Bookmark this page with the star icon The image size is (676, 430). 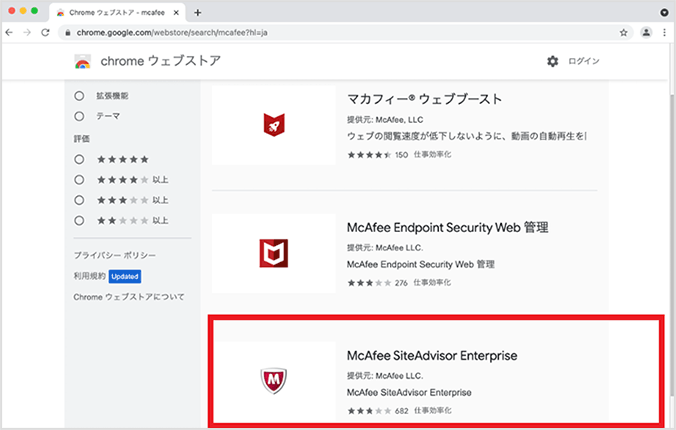pos(623,33)
